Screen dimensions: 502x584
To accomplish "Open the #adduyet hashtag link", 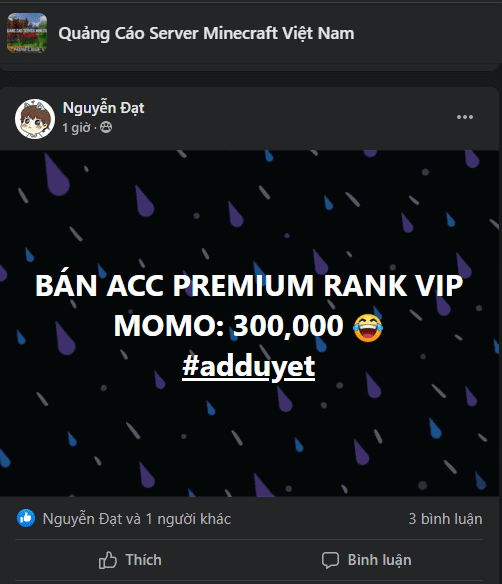I will (249, 367).
